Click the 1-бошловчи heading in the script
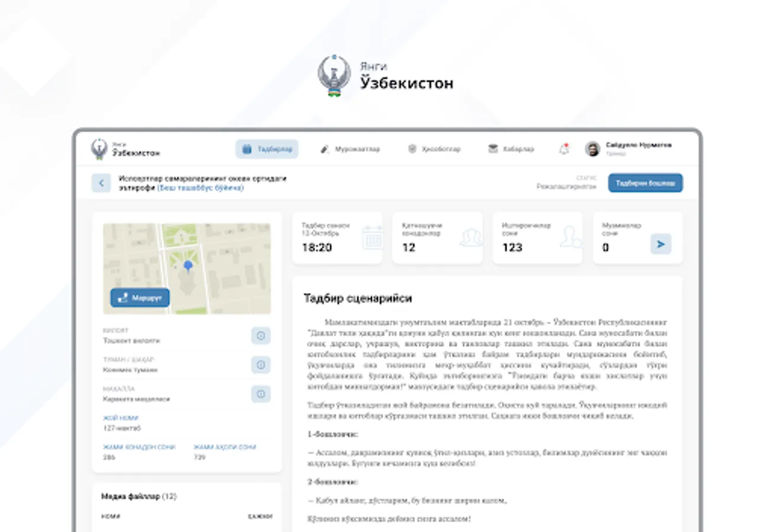The image size is (774, 532). [333, 434]
